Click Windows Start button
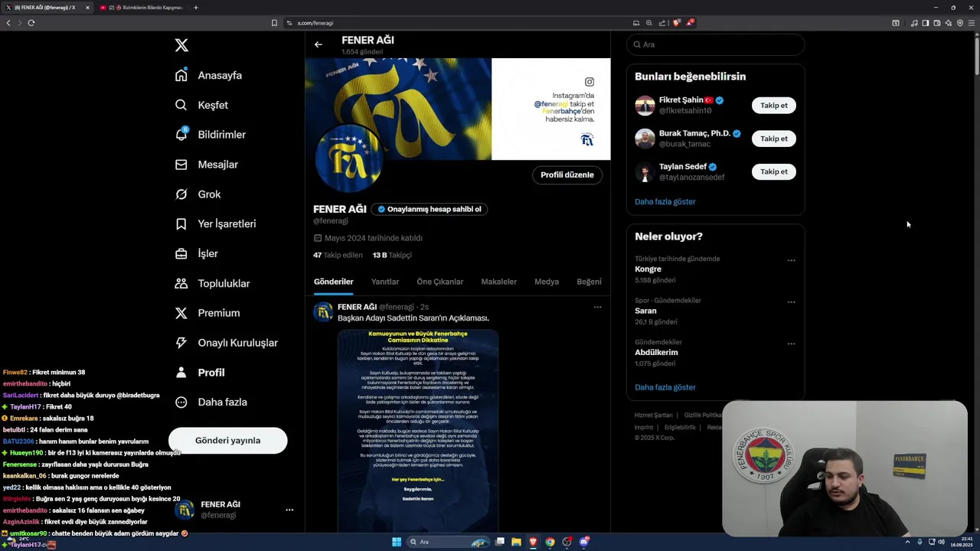980x551 pixels. coord(397,542)
